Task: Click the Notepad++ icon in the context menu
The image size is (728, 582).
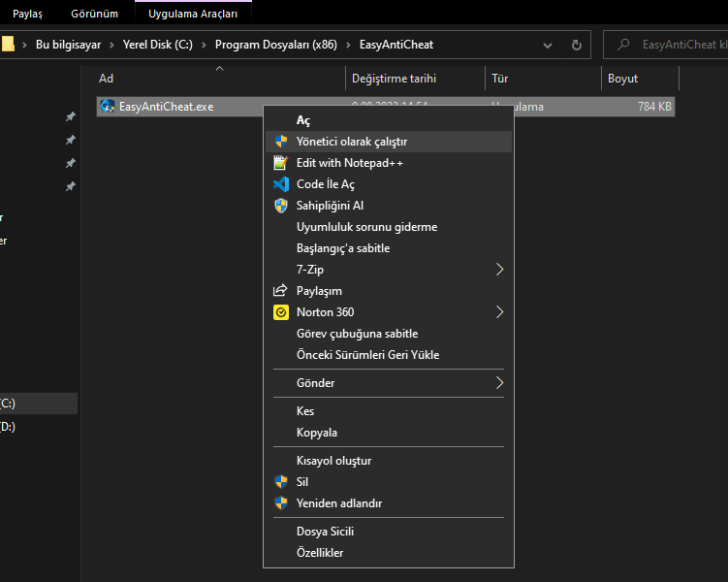Action: tap(281, 163)
